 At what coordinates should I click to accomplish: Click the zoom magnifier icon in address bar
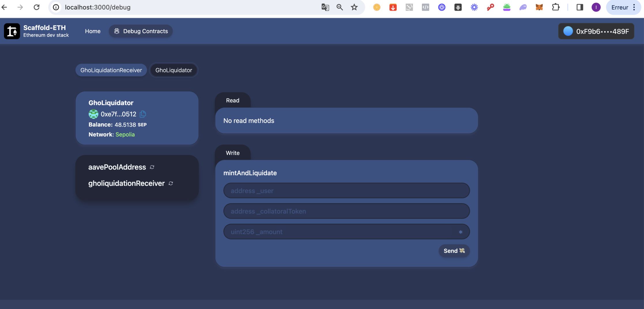click(x=340, y=7)
